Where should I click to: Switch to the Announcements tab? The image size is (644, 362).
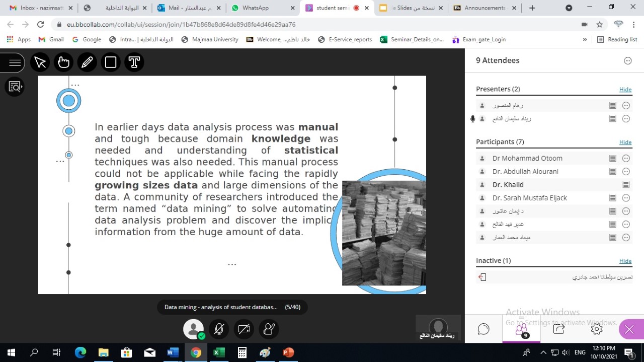[x=484, y=8]
